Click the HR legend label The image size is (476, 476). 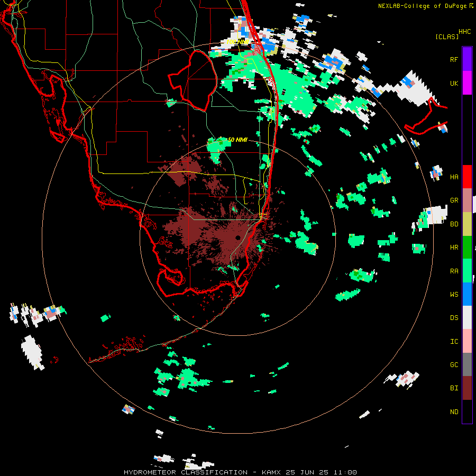[x=454, y=248]
